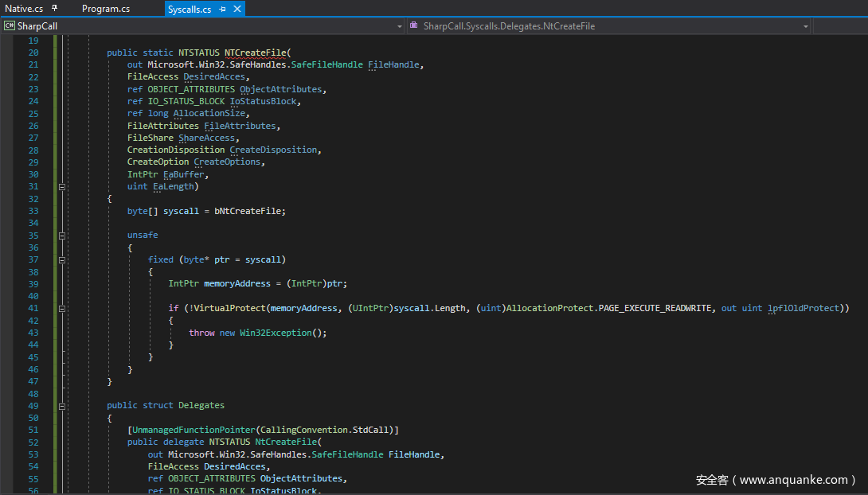This screenshot has width=868, height=495.
Task: Open the SharpCall project dropdown arrow
Action: (399, 26)
